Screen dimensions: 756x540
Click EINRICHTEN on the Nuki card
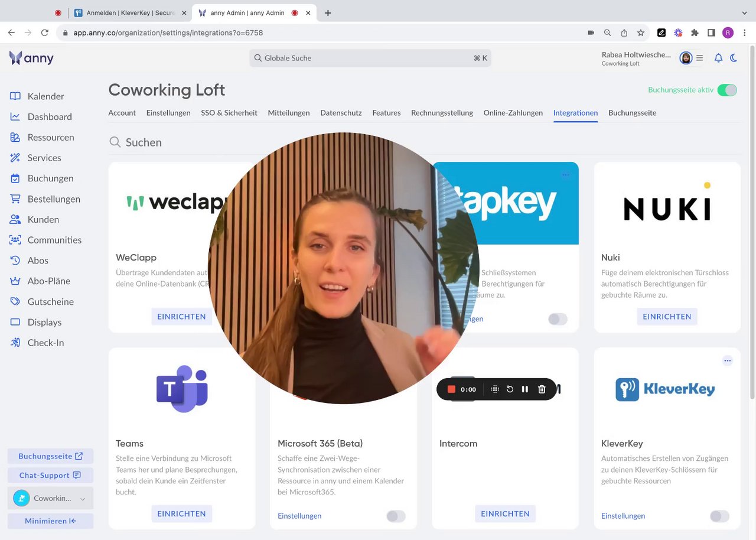667,317
